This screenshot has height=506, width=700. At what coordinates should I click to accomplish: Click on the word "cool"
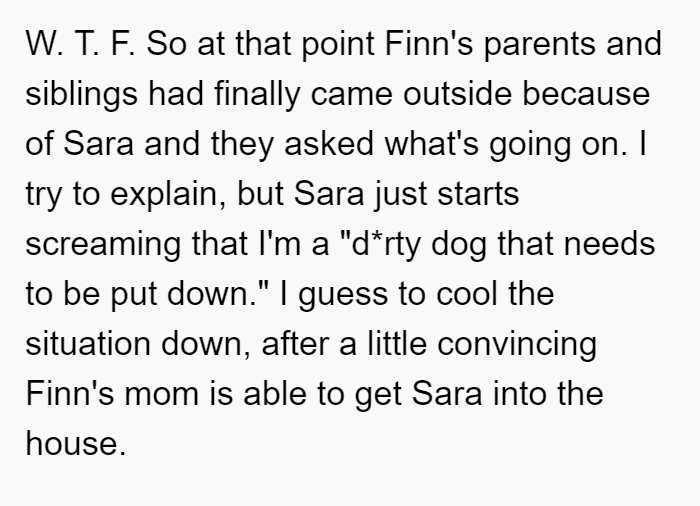(467, 294)
